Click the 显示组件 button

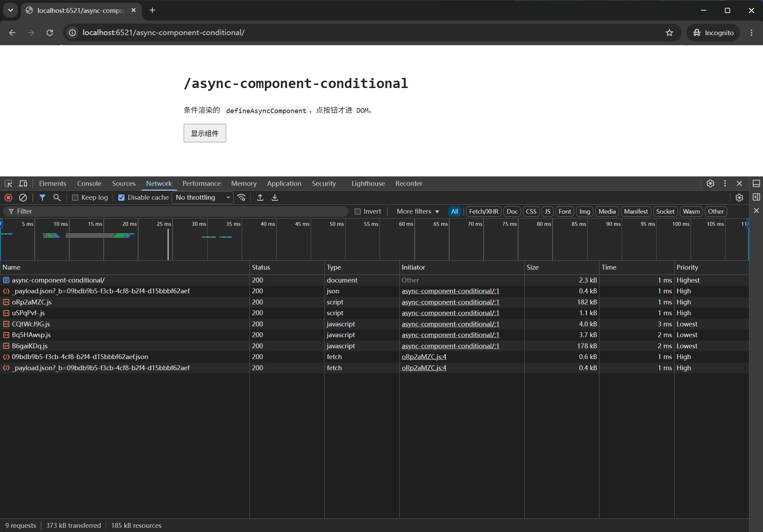click(205, 133)
